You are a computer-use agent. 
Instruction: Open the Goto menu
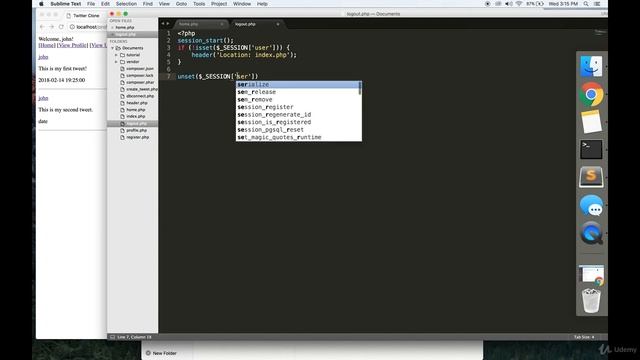tap(181, 4)
